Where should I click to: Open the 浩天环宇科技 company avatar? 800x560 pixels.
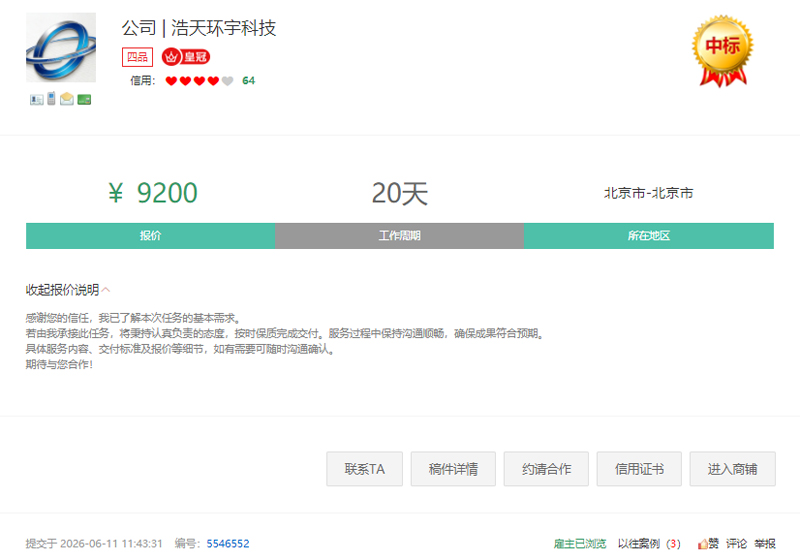pos(61,47)
